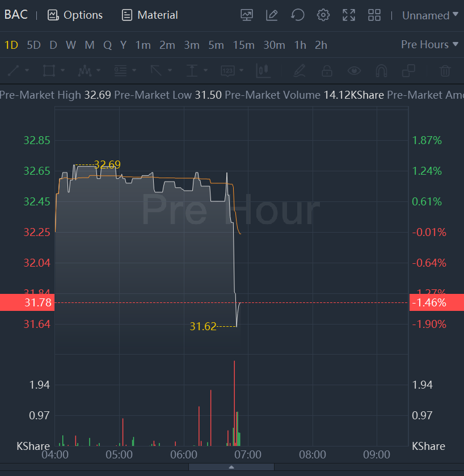The height and width of the screenshot is (476, 464).
Task: Expand chart to fullscreen
Action: click(349, 15)
